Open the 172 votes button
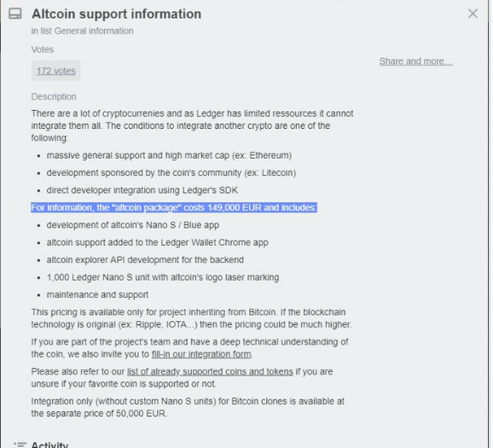The height and width of the screenshot is (448, 493). point(56,71)
